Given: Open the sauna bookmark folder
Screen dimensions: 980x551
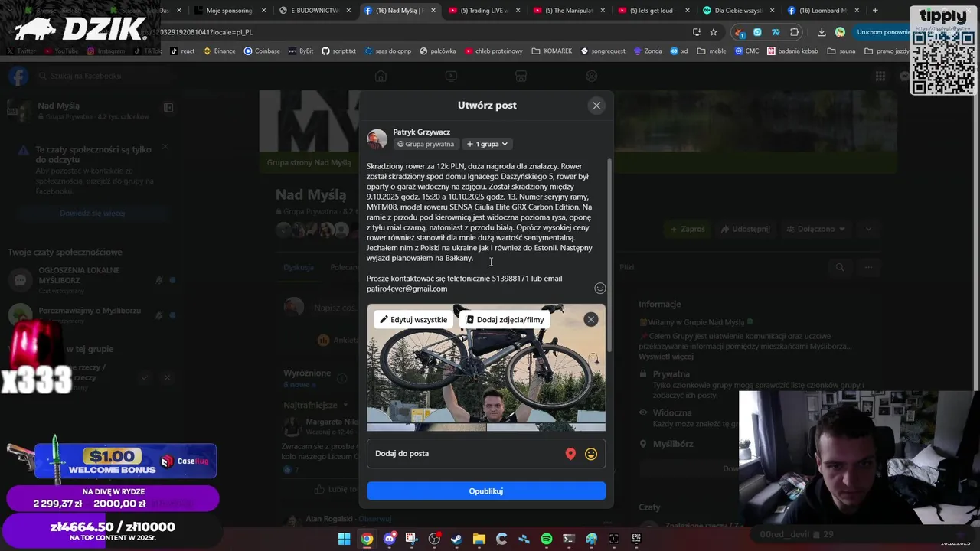Looking at the screenshot, I should coord(841,51).
